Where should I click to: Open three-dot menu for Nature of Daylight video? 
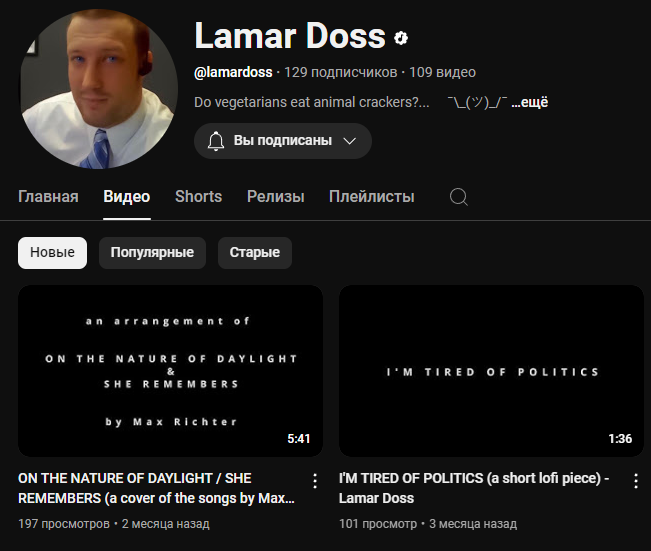[x=315, y=481]
